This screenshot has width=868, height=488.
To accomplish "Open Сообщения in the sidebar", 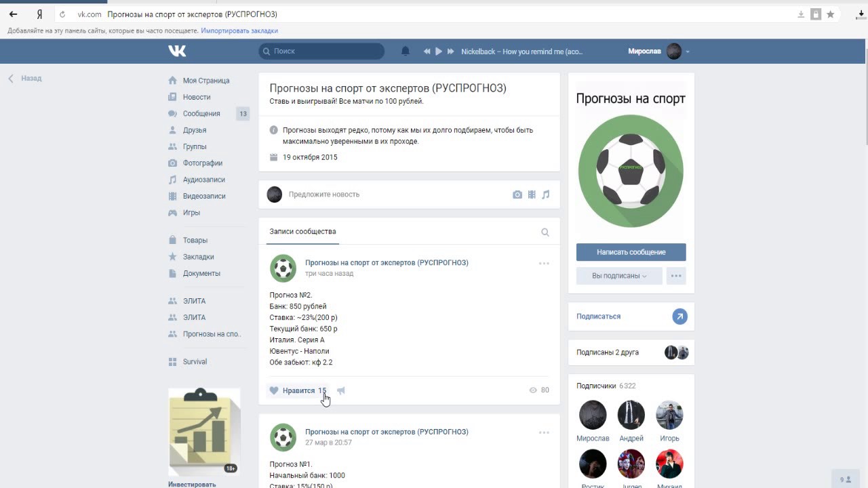I will click(201, 114).
